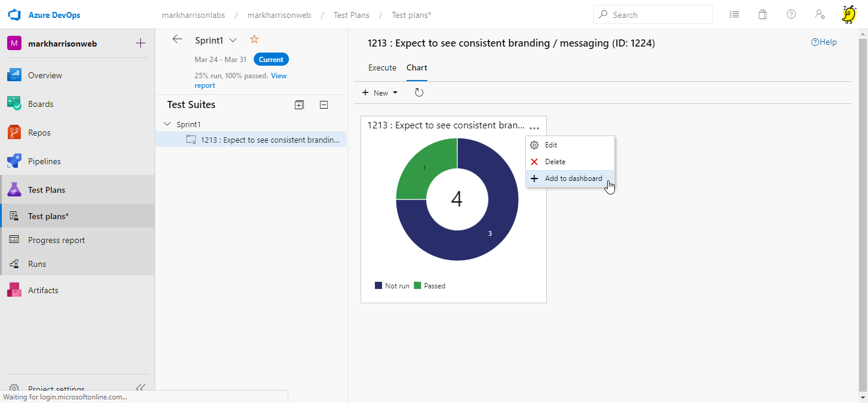Select Add to dashboard menu option
Viewport: 868px width, 403px height.
coord(573,179)
